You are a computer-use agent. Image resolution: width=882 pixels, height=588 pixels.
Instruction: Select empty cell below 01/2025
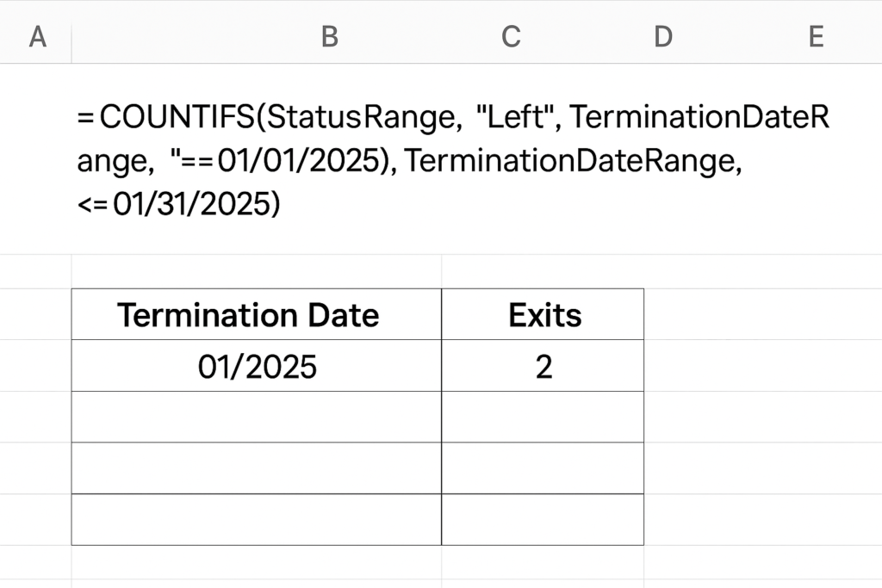[x=257, y=417]
